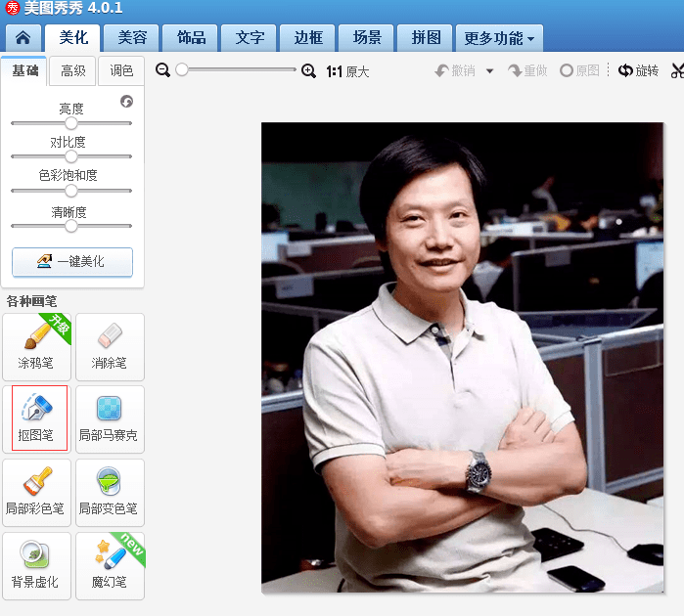Screen dimensions: 684x616
Task: Reset the basic adjustments with the circular icon
Action: [x=127, y=102]
